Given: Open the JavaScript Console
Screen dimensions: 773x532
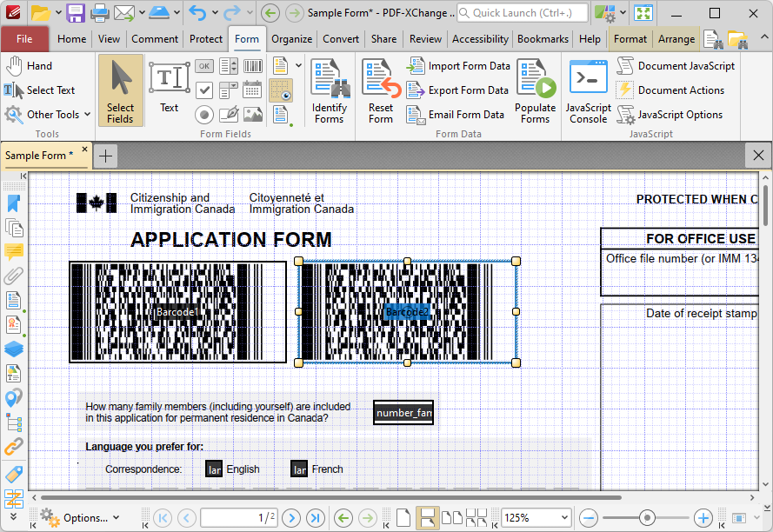Looking at the screenshot, I should click(x=588, y=90).
